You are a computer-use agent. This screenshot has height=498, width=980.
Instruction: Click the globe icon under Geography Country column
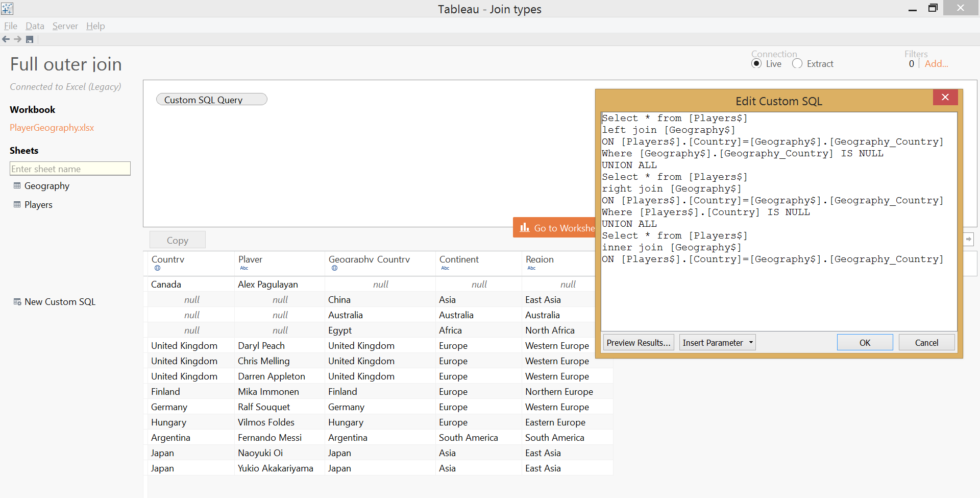click(x=334, y=268)
